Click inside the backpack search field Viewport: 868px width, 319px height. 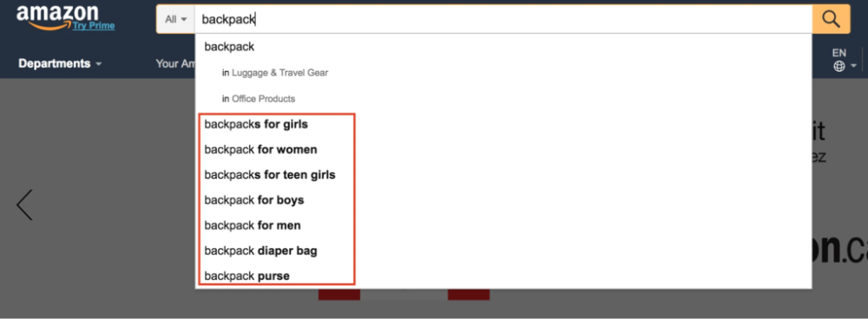(503, 19)
